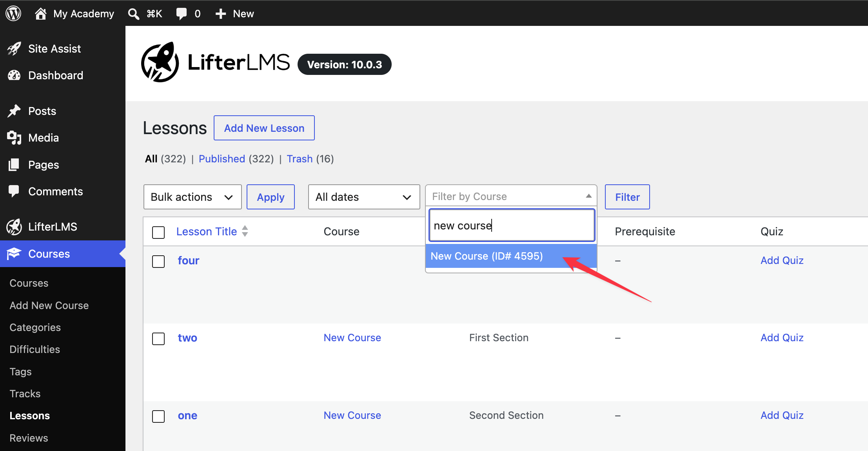Click New in the admin bar

pos(243,14)
